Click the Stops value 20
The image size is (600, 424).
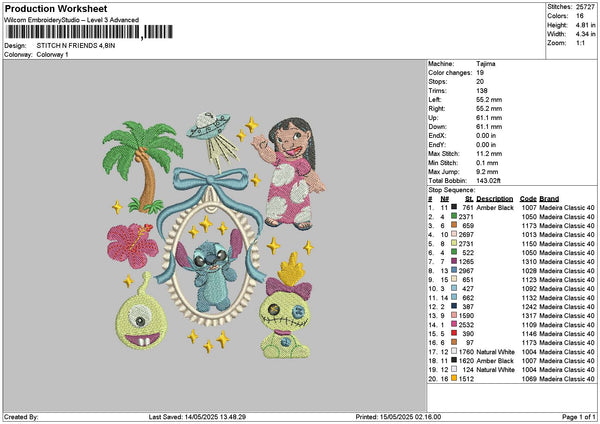[480, 82]
